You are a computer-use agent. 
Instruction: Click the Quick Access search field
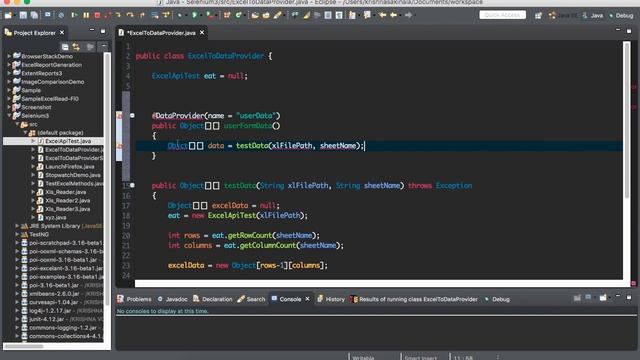pyautogui.click(x=502, y=15)
